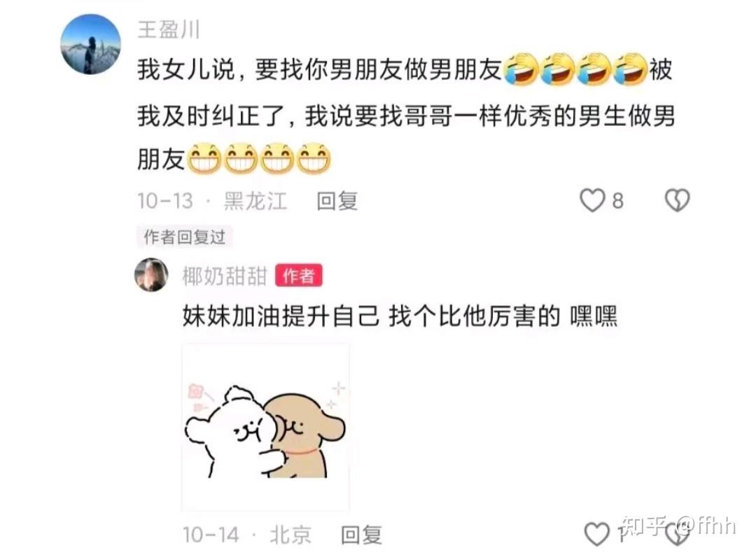Open the username 椰奶甜甜
Image resolution: width=756 pixels, height=557 pixels.
tap(224, 276)
